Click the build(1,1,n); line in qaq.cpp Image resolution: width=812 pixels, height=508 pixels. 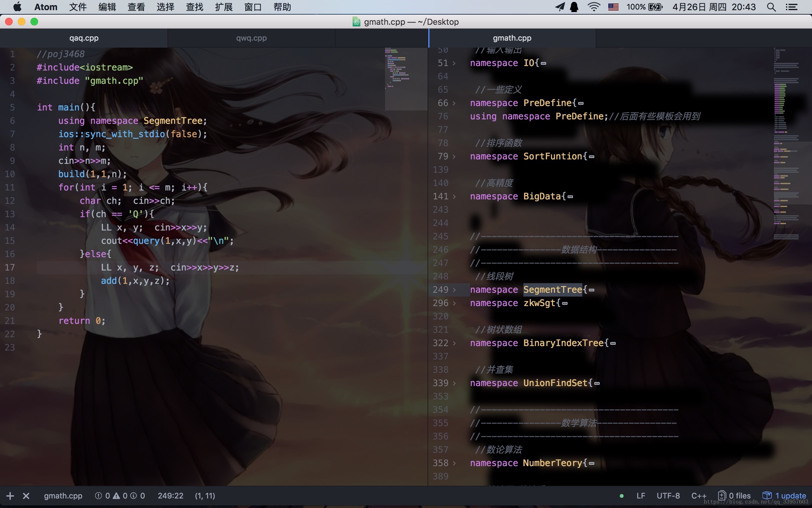(x=93, y=174)
